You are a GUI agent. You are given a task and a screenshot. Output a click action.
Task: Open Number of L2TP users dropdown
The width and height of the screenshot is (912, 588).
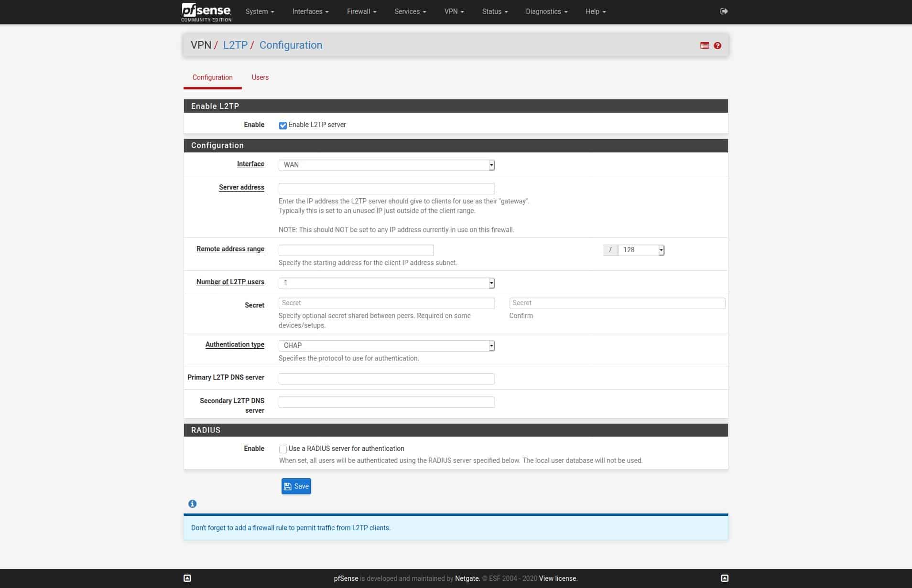387,283
